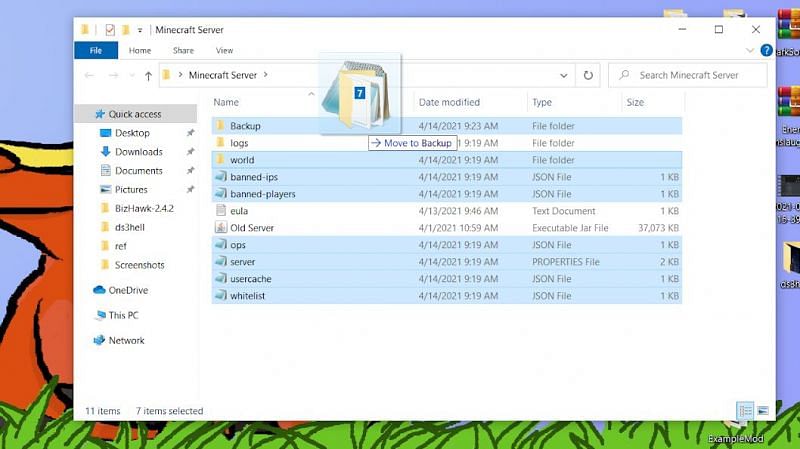Expand the ribbon using the chevron
Viewport: 800px width, 449px height.
749,50
